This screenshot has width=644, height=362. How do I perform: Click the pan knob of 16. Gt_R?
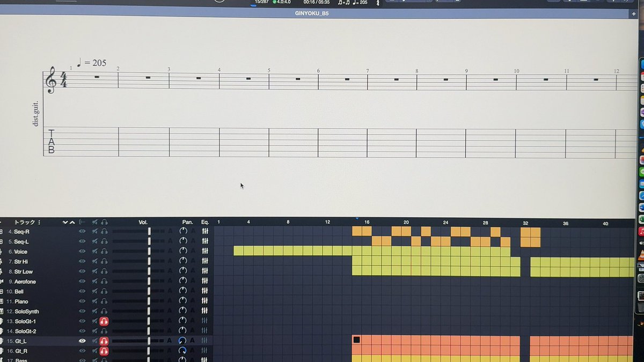tap(182, 351)
